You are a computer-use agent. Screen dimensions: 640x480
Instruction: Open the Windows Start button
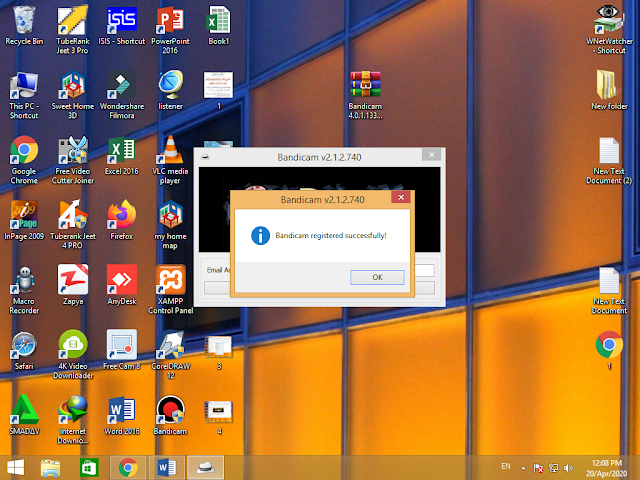(16, 467)
